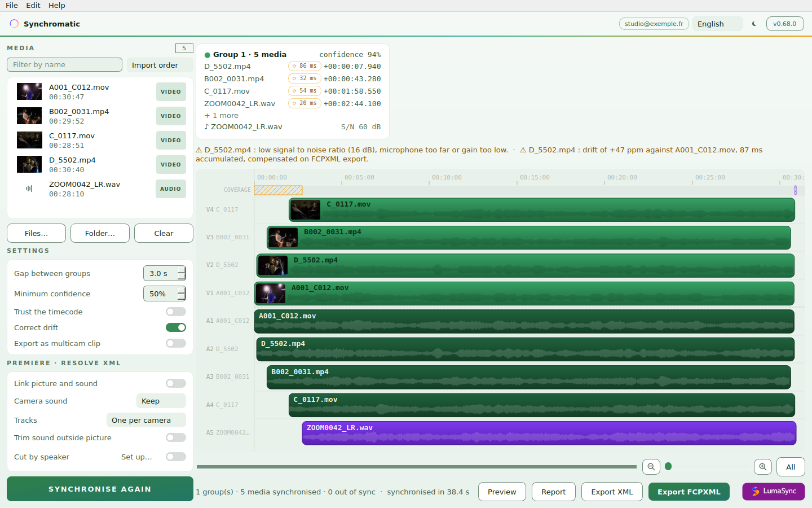
Task: Click the horizontal timeline scrollbar
Action: pos(417,467)
